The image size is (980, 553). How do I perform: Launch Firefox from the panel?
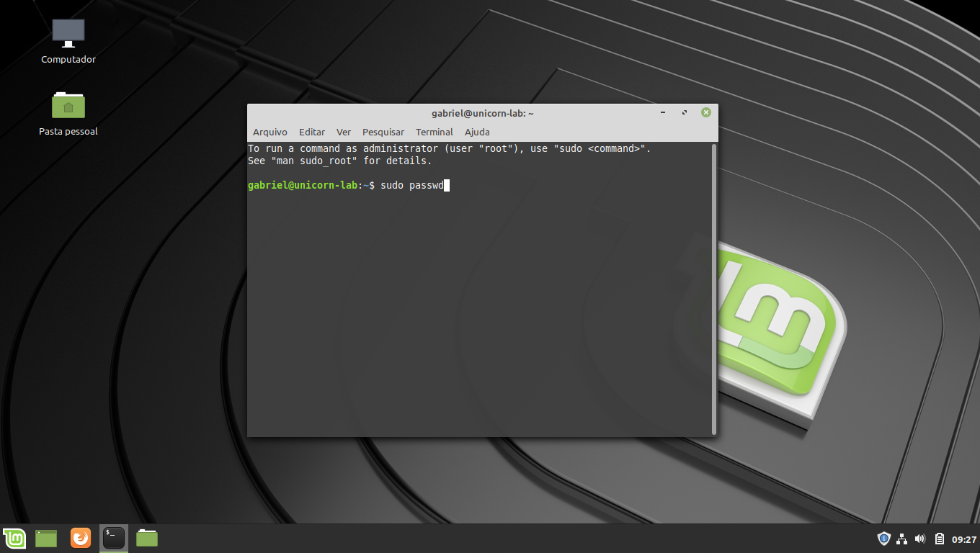[81, 538]
